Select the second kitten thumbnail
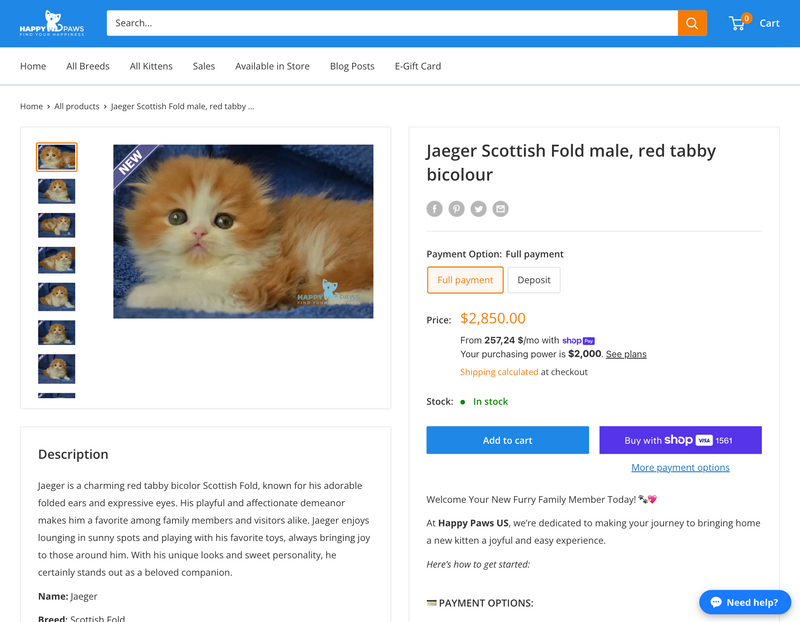The height and width of the screenshot is (622, 800). 56,191
